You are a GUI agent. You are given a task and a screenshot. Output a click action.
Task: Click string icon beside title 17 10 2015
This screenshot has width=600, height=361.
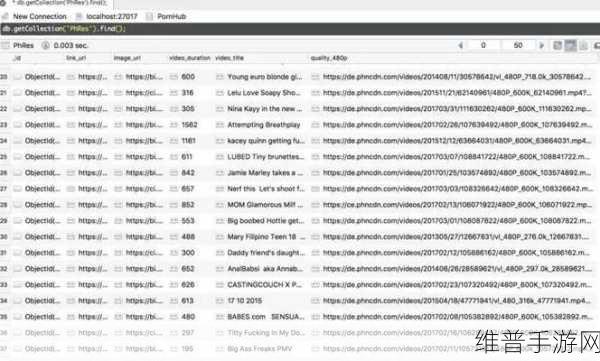220,301
